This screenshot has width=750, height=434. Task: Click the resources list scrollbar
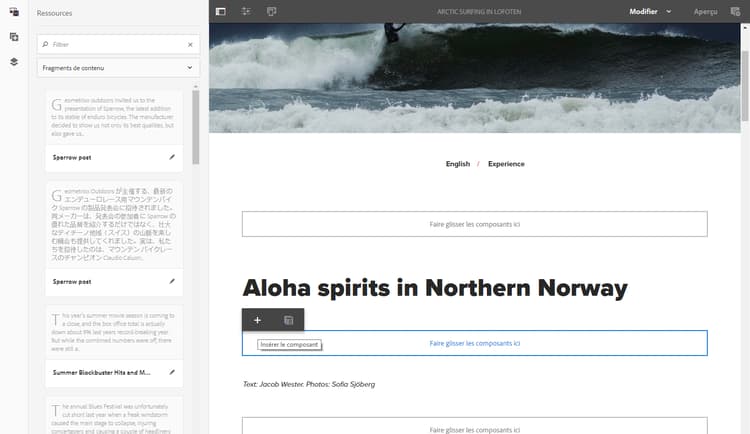tap(196, 127)
